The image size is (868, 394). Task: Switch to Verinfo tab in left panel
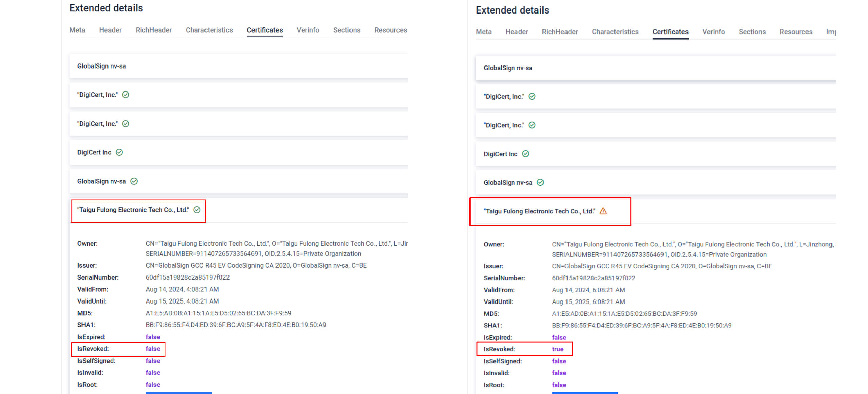pyautogui.click(x=308, y=30)
